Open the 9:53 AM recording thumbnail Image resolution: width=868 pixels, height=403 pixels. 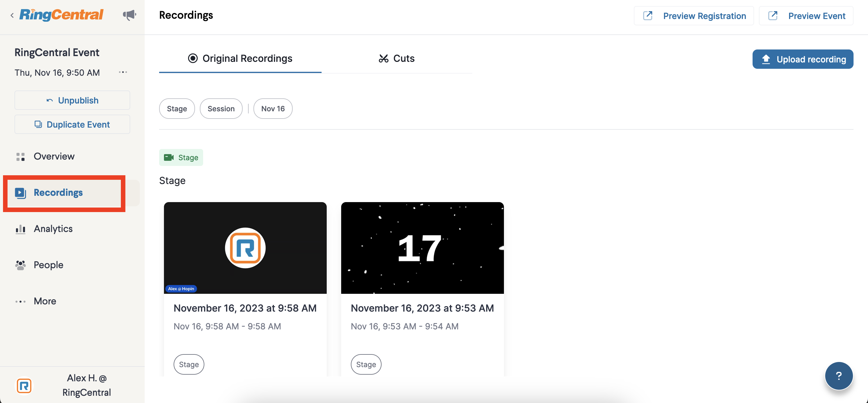[422, 248]
